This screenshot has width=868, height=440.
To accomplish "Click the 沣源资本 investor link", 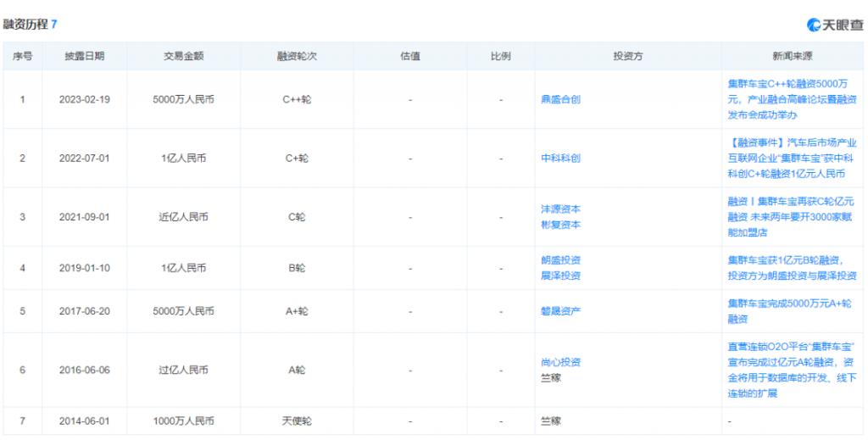I will 560,209.
